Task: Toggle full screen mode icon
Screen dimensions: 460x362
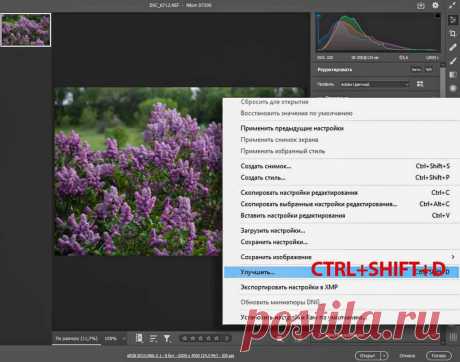Action: [x=452, y=5]
